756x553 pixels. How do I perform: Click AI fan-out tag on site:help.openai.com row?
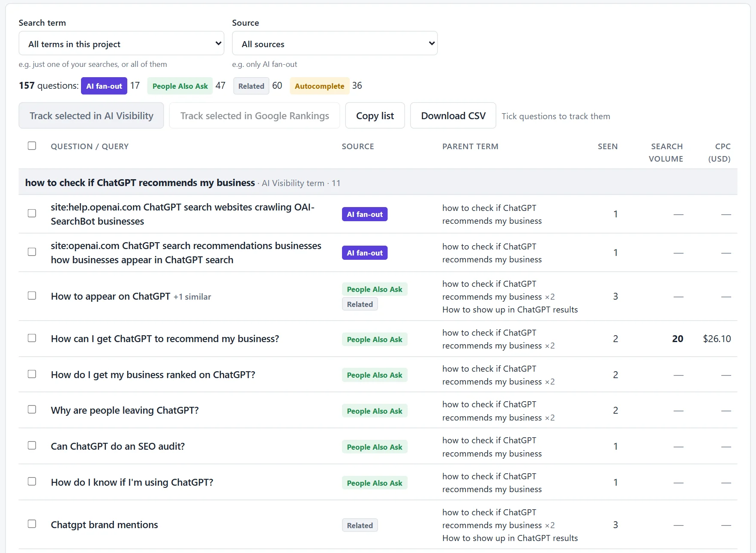[x=365, y=214]
